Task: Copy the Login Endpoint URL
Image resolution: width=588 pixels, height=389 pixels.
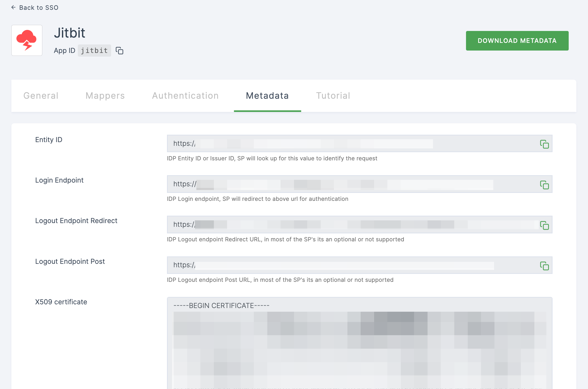Action: 544,185
